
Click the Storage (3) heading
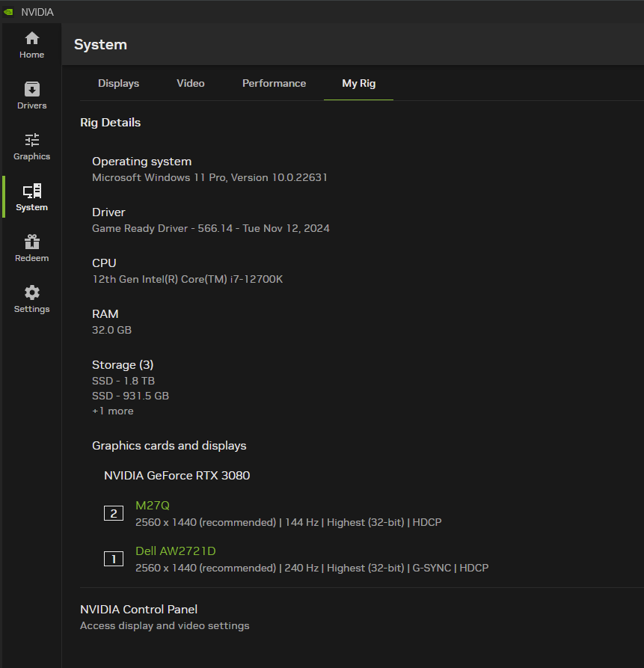tap(123, 365)
